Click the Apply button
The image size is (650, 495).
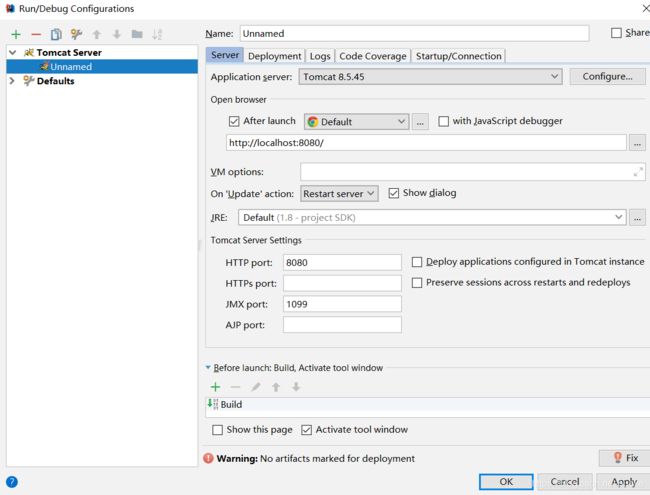click(x=623, y=482)
